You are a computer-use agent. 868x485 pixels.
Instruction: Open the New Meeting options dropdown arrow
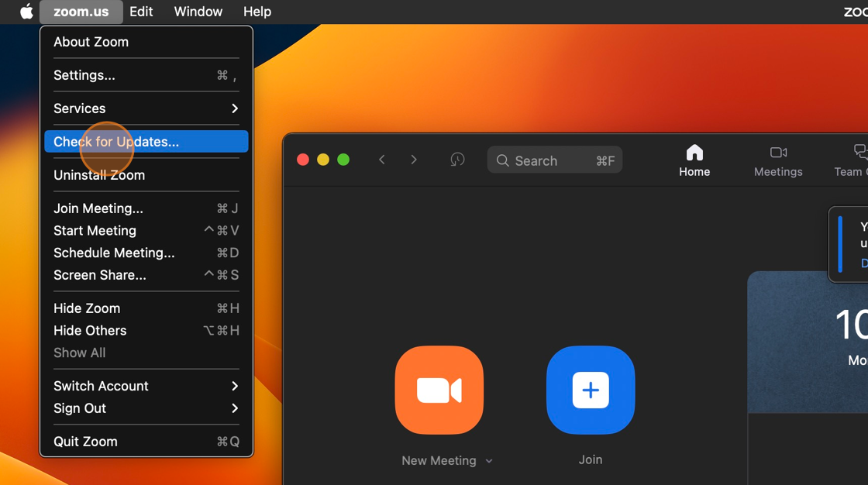(x=489, y=461)
